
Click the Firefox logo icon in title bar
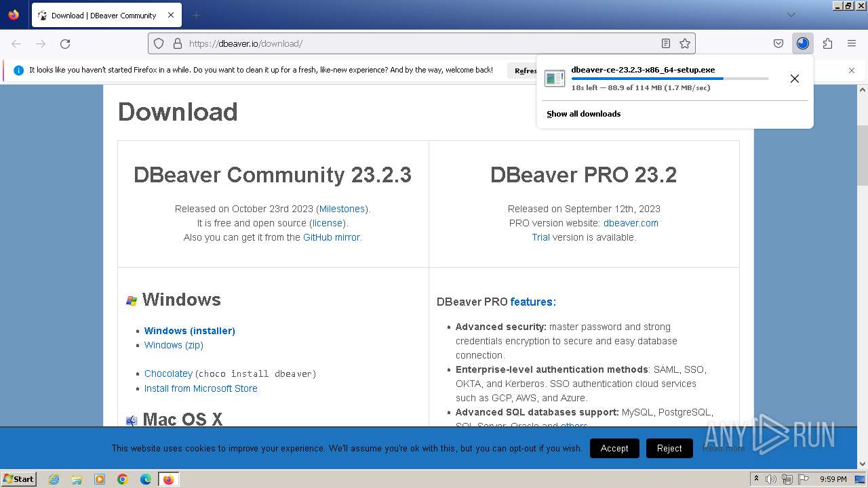(x=14, y=14)
